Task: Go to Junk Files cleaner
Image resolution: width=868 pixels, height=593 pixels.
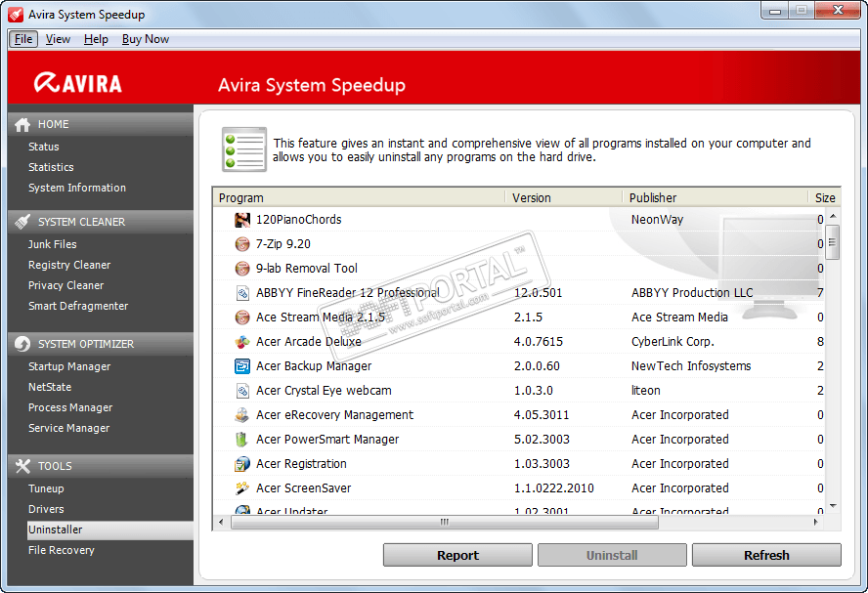Action: coord(53,244)
